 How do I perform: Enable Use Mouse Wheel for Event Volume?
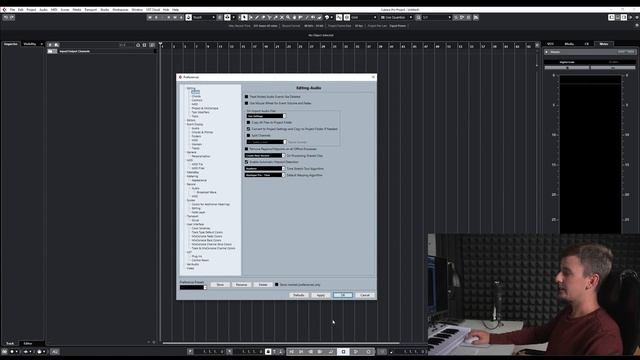point(247,103)
